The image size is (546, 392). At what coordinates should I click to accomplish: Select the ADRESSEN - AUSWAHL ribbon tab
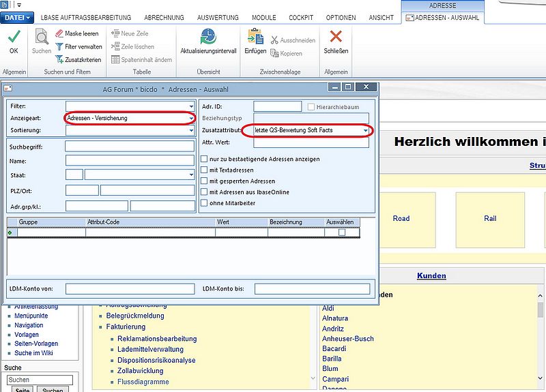tap(442, 18)
